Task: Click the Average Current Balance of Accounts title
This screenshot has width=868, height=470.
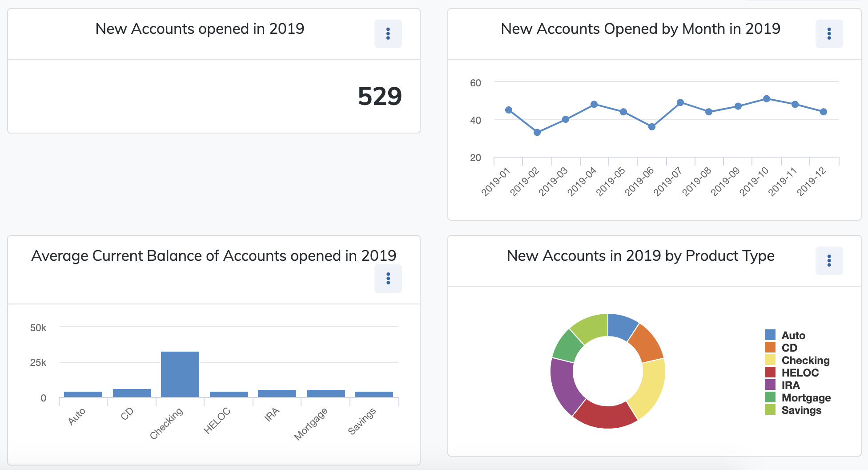Action: coord(213,256)
